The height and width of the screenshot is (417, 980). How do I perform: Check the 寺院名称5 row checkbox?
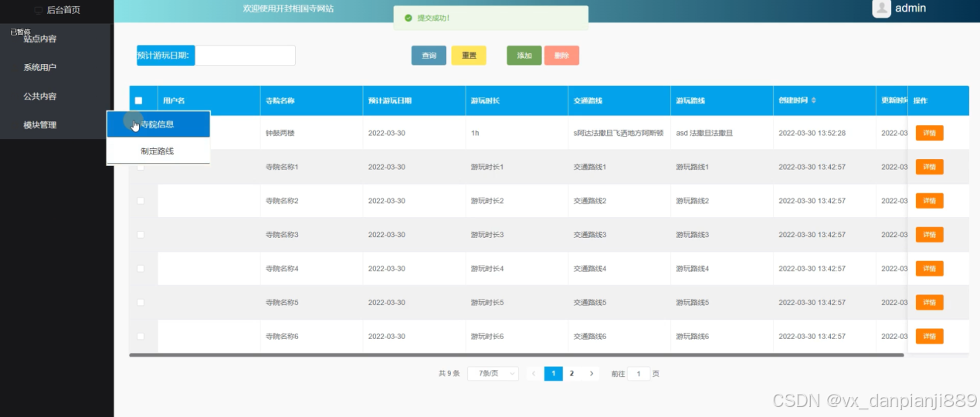(141, 303)
